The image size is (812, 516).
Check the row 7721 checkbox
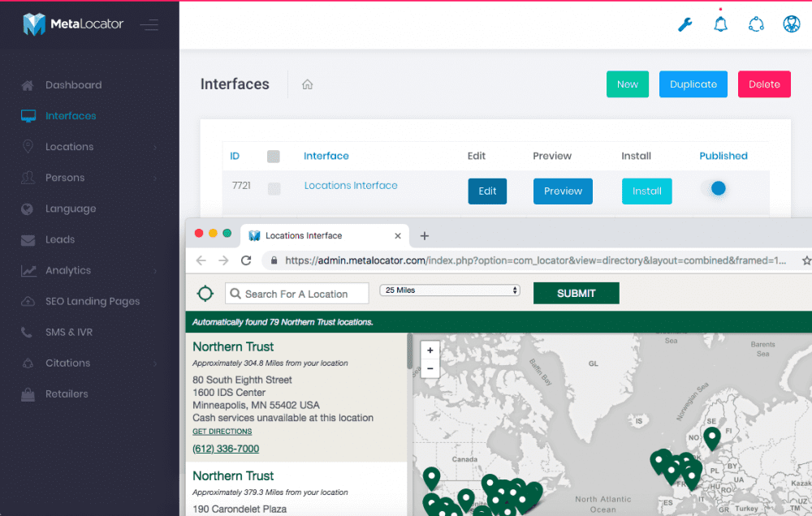tap(274, 189)
